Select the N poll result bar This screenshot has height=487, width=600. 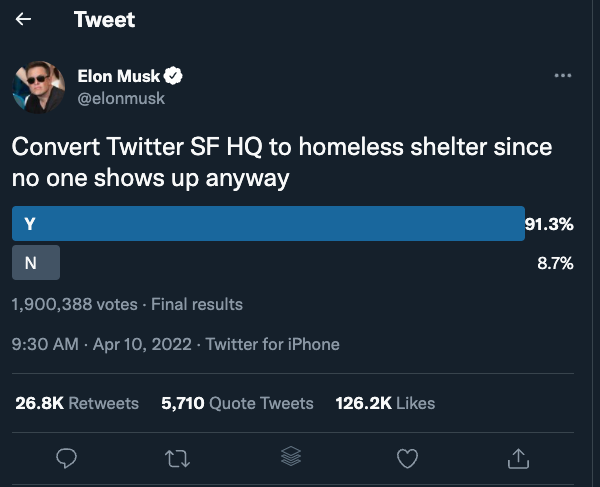36,263
